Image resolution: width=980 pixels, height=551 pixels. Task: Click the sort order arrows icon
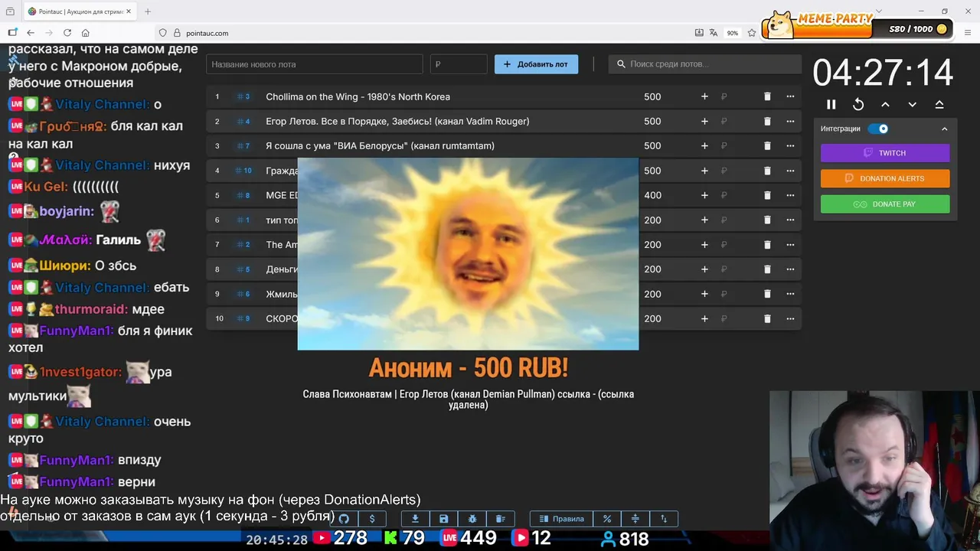(x=664, y=519)
